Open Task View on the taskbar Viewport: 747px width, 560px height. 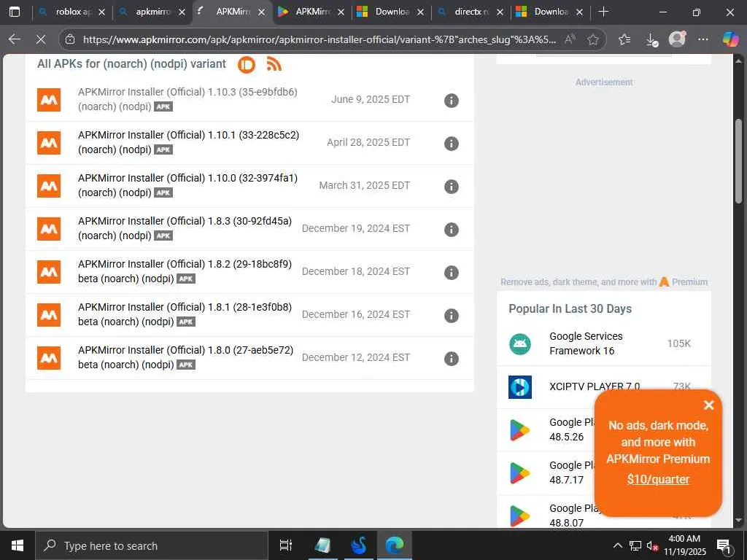coord(285,545)
